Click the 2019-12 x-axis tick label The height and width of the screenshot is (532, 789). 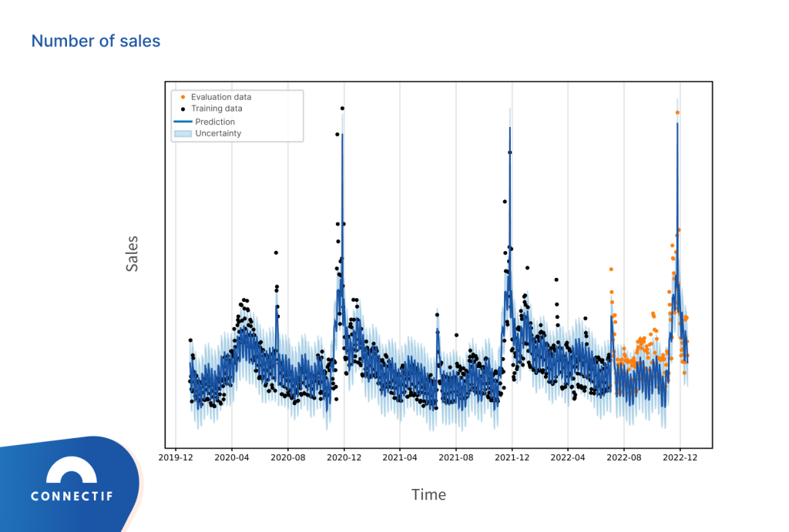(176, 457)
